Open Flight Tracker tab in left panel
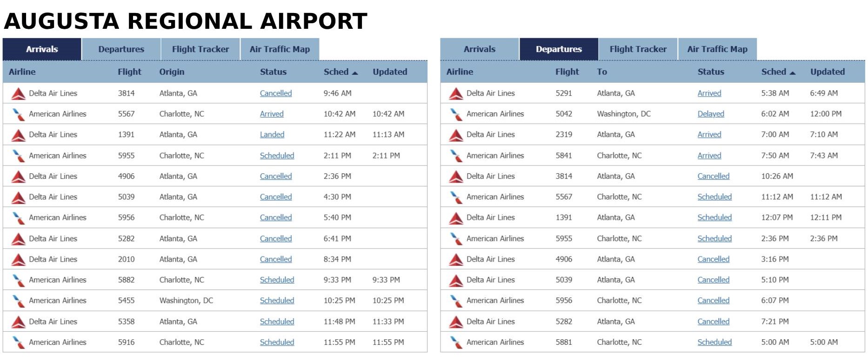This screenshot has width=868, height=362. 200,49
